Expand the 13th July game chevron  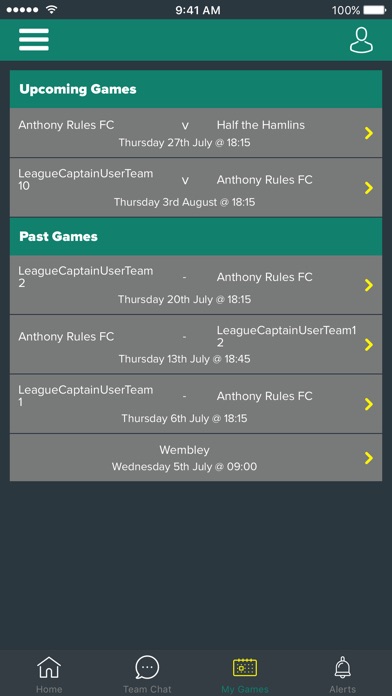tap(368, 344)
